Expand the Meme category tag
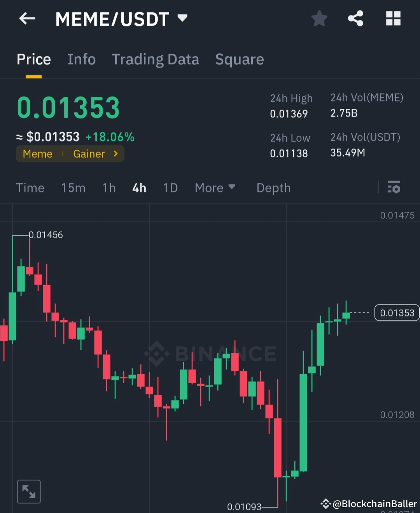This screenshot has height=513, width=420. [37, 154]
